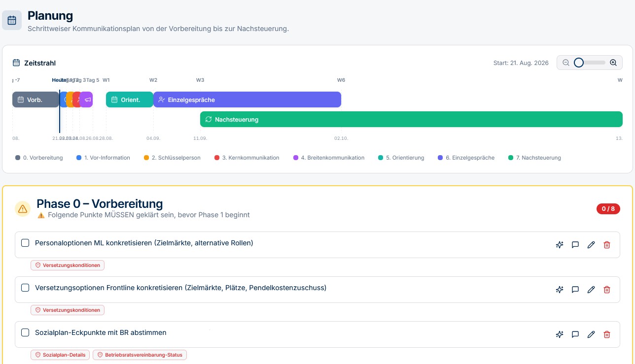Image resolution: width=635 pixels, height=364 pixels.
Task: Click the Phase 0 warning triangle icon
Action: point(23,209)
